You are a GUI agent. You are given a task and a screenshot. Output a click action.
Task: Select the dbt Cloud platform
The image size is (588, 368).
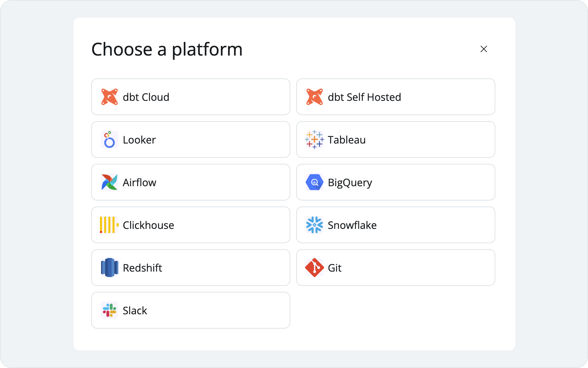click(190, 97)
